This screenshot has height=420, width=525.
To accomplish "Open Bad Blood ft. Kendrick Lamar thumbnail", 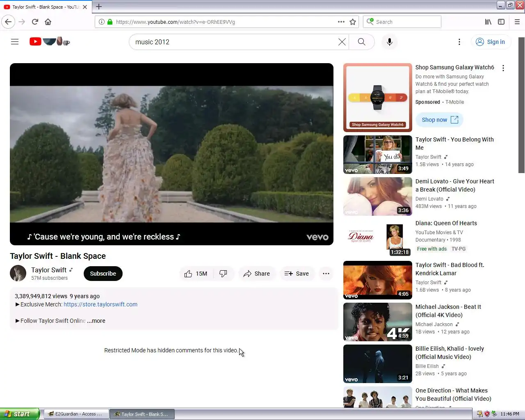I will click(378, 280).
